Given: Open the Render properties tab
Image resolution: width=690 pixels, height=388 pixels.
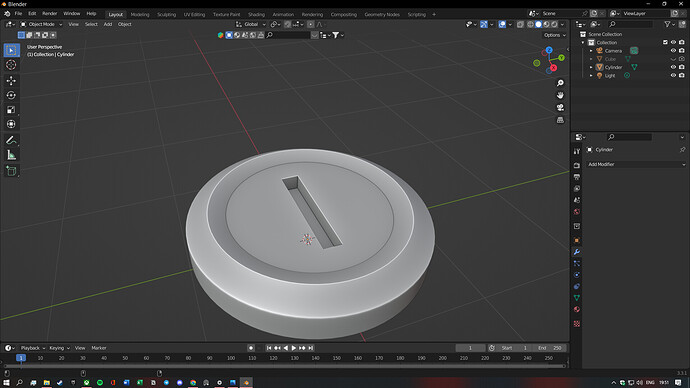Looking at the screenshot, I should pos(577,165).
